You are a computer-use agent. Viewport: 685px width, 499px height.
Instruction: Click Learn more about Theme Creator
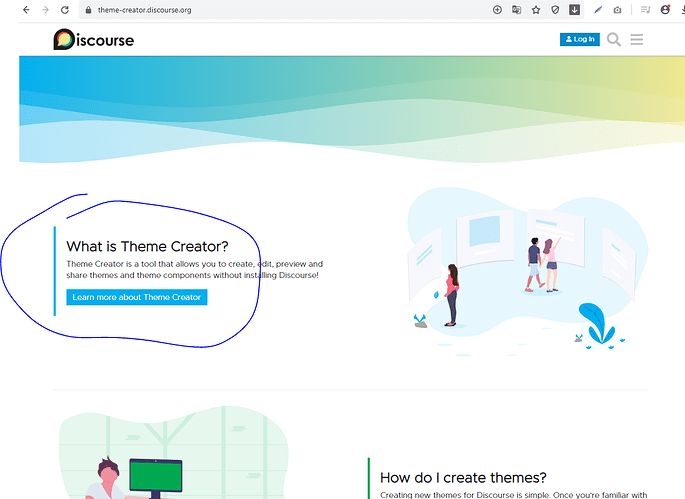(137, 297)
